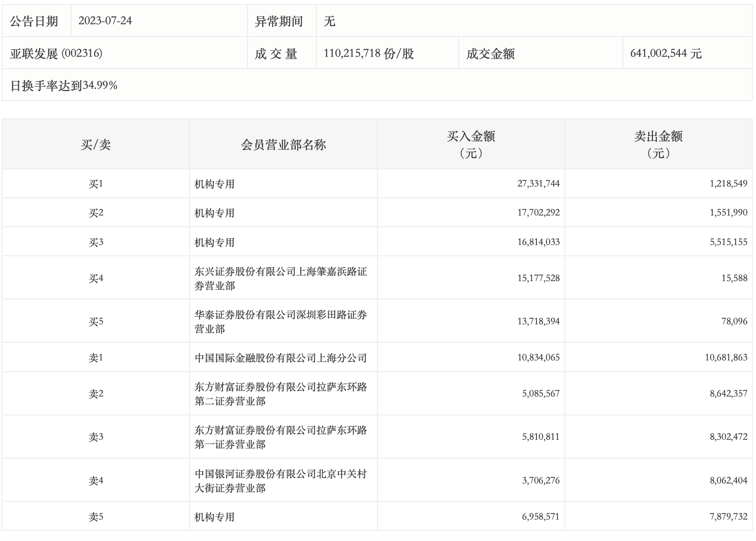
Task: Click buy amount 6,958,571
Action: (x=541, y=517)
